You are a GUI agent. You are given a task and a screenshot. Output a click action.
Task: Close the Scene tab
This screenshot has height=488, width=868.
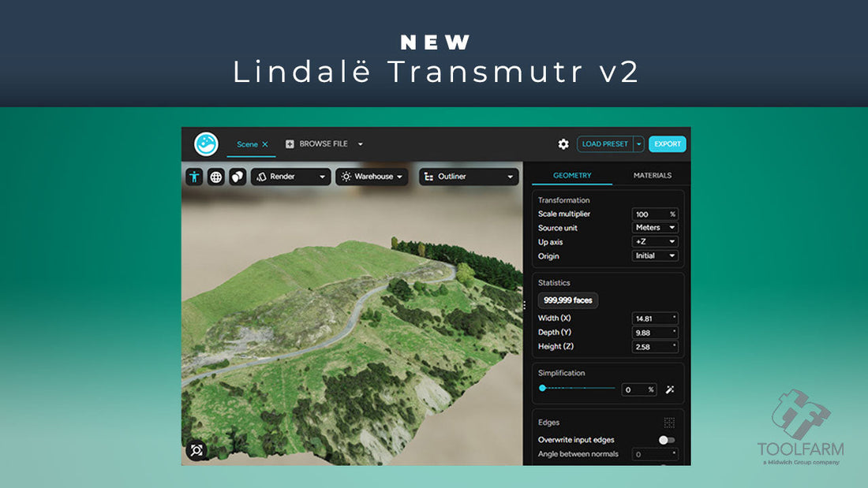coord(265,144)
